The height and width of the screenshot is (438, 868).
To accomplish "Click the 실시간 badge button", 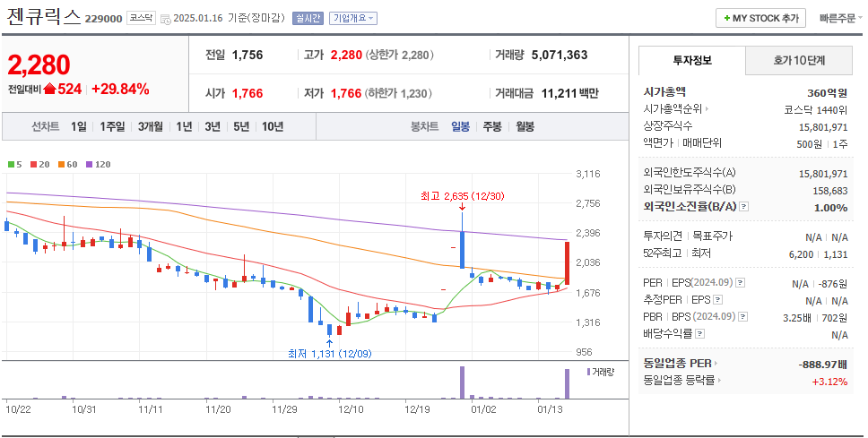I will [x=308, y=18].
